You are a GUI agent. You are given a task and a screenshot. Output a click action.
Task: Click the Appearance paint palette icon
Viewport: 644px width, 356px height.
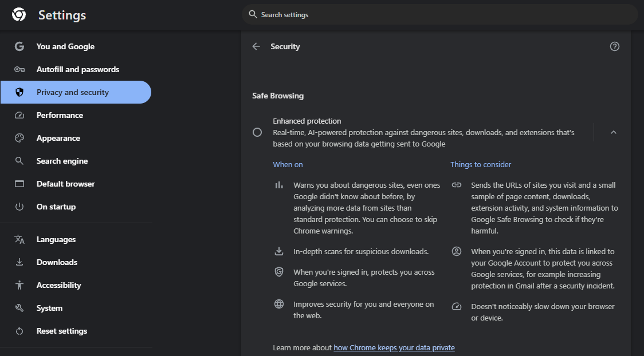pyautogui.click(x=19, y=138)
